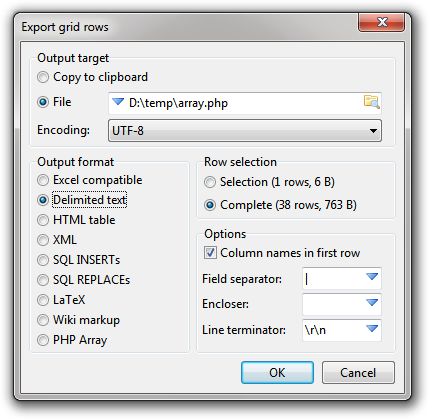Screen dimensions: 429x420
Task: Open Field separator preset arrow
Action: pyautogui.click(x=372, y=276)
